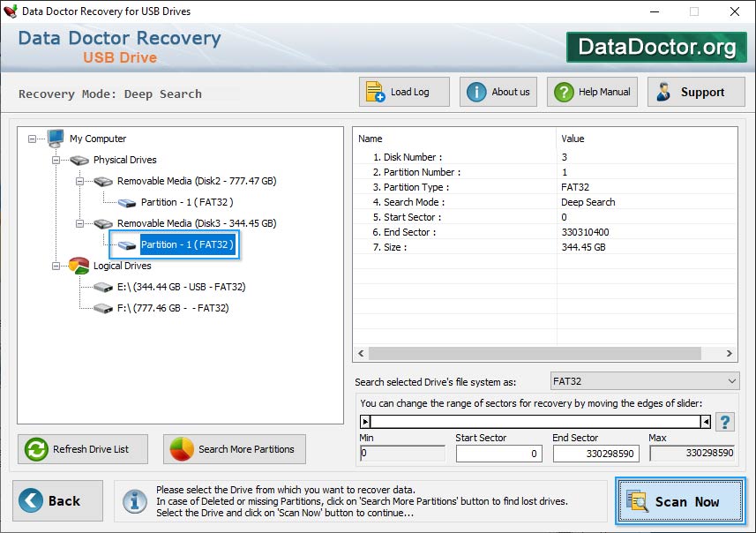756x533 pixels.
Task: Open the Help Manual button
Action: pos(592,92)
